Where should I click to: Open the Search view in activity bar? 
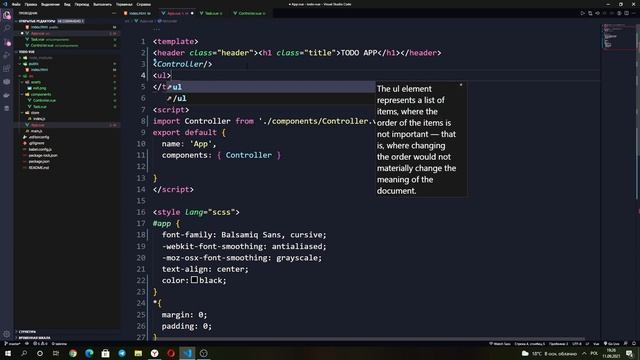(x=7, y=29)
